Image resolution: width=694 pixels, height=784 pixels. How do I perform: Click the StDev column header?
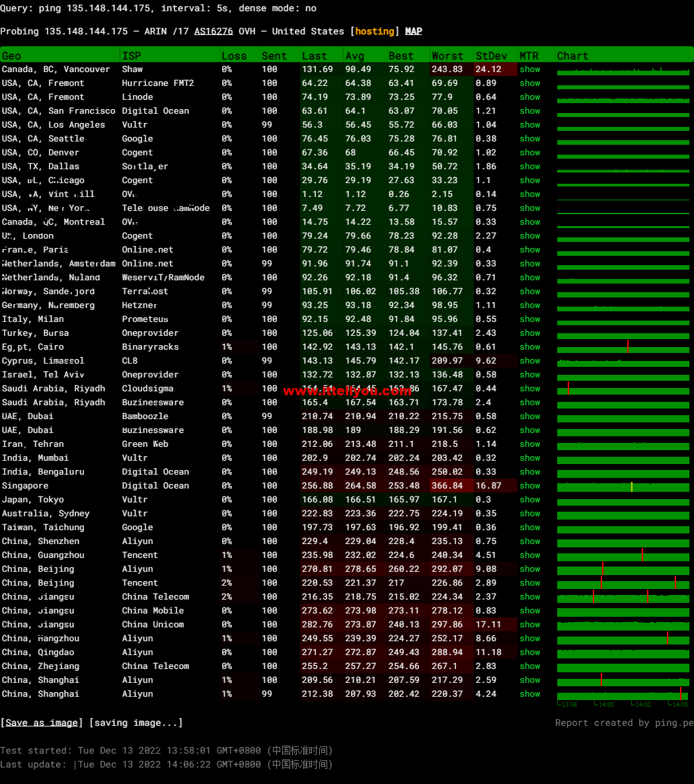click(491, 56)
